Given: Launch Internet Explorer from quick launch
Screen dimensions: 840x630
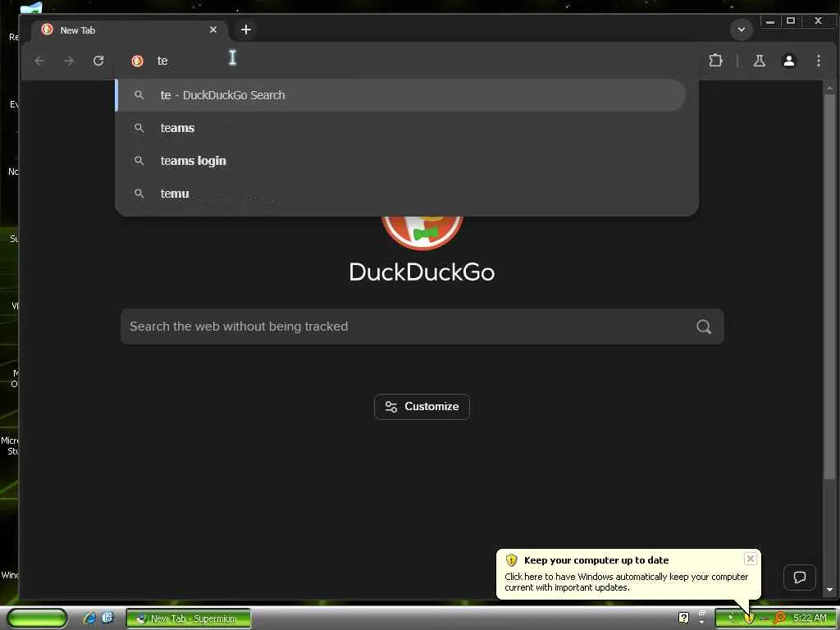Looking at the screenshot, I should tap(89, 618).
